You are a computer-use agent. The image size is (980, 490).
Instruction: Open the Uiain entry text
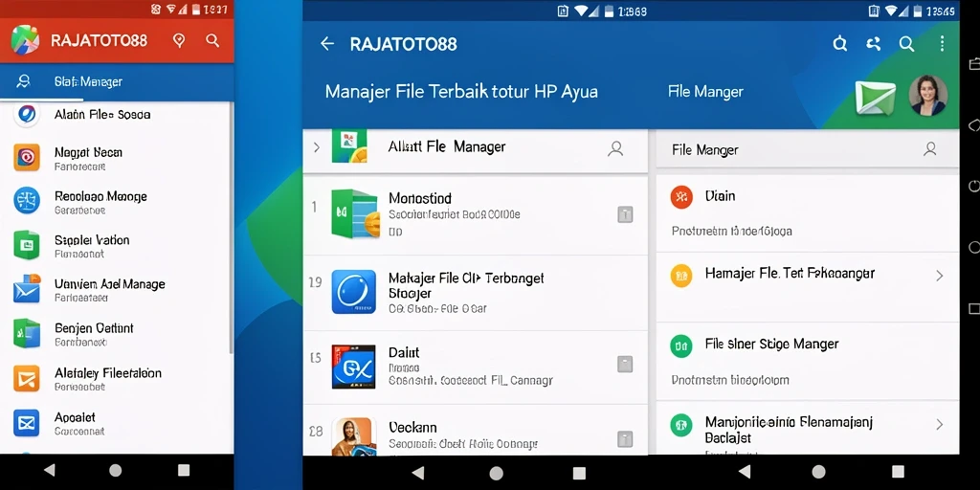720,196
